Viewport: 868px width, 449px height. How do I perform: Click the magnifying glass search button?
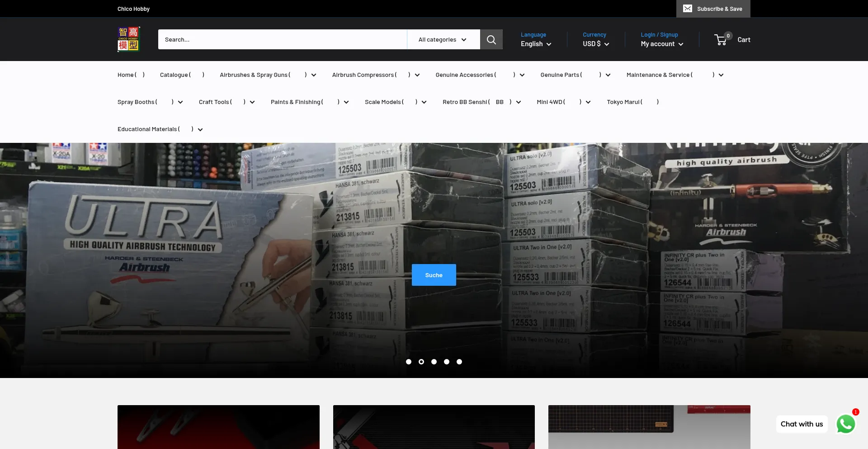pos(491,39)
